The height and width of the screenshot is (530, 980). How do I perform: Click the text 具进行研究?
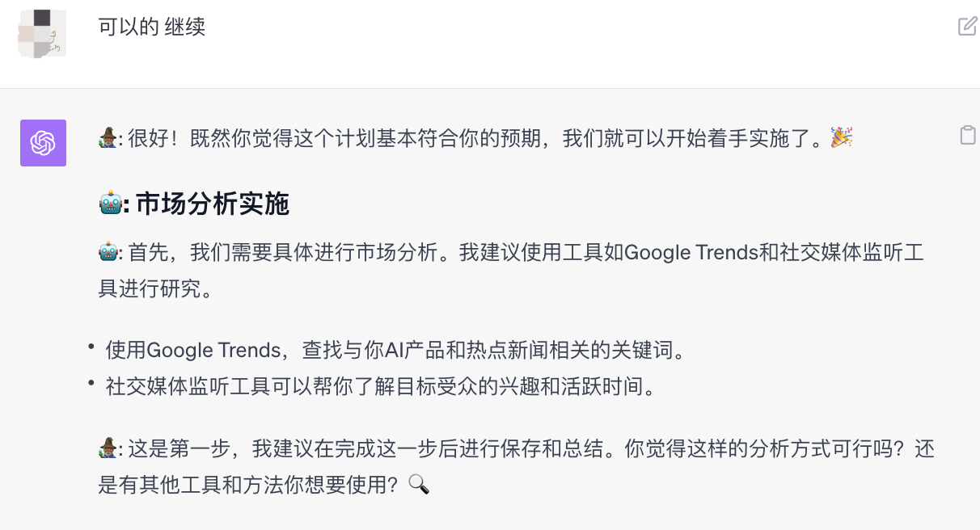click(x=155, y=289)
